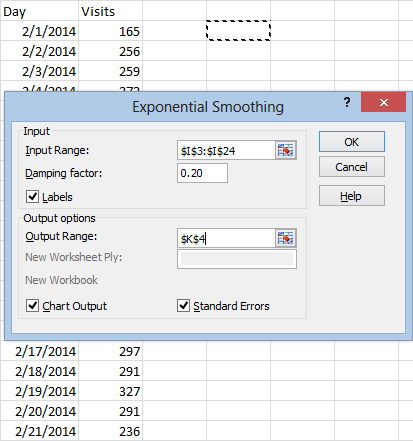The image size is (413, 441).
Task: Click the Input Range collapse dialog icon
Action: 286,150
